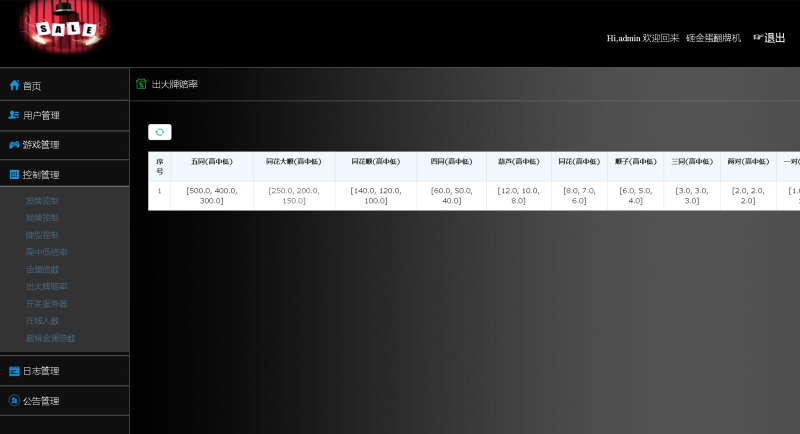
Task: Click the gamepad icon beside 游戏管理
Action: pyautogui.click(x=14, y=145)
